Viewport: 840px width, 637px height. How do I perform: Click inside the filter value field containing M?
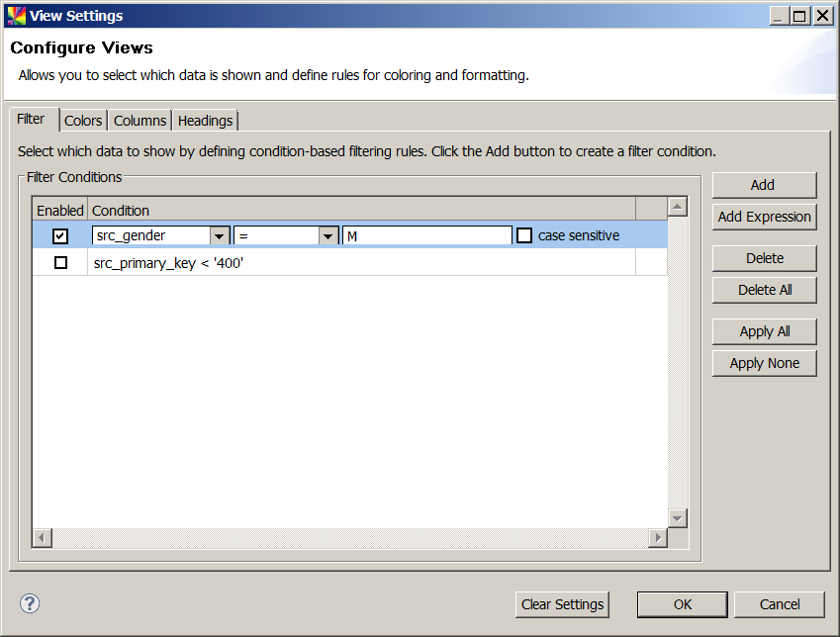tap(425, 234)
